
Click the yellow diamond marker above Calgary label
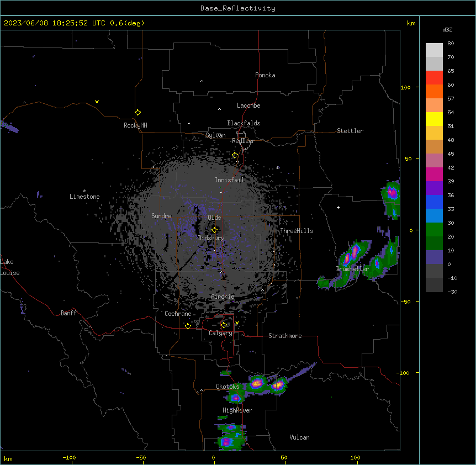click(224, 325)
